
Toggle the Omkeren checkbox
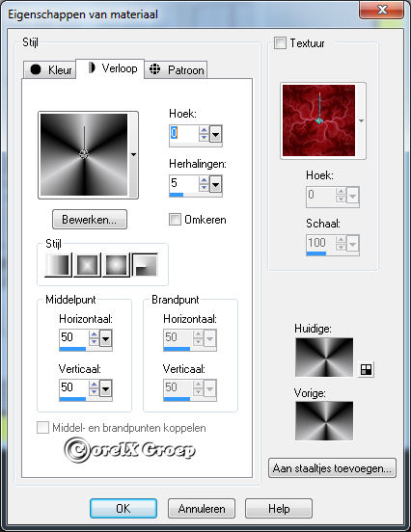(175, 219)
